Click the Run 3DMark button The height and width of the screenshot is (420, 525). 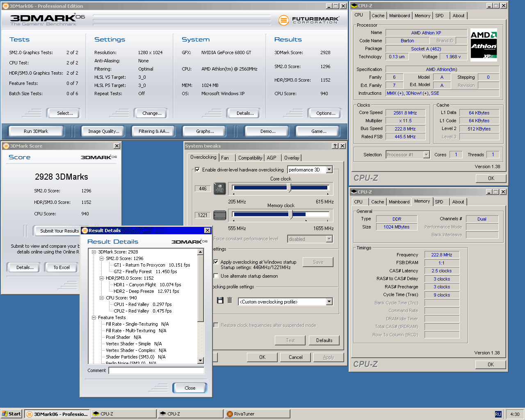(36, 131)
